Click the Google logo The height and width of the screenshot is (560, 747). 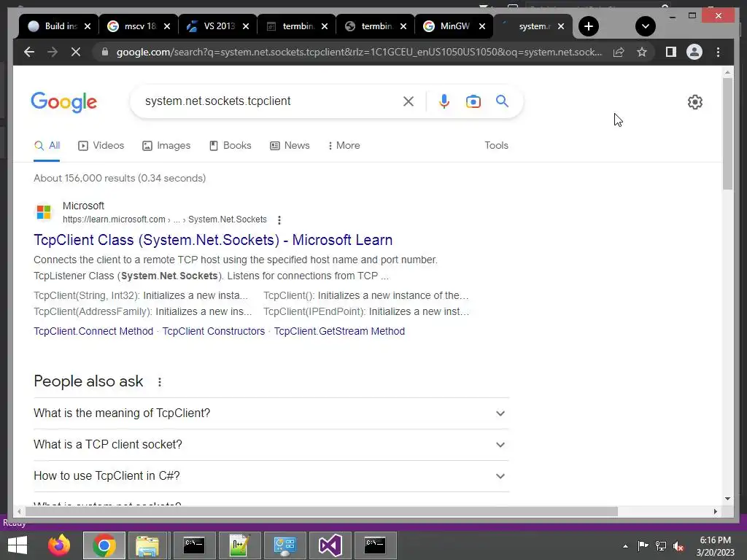64,102
